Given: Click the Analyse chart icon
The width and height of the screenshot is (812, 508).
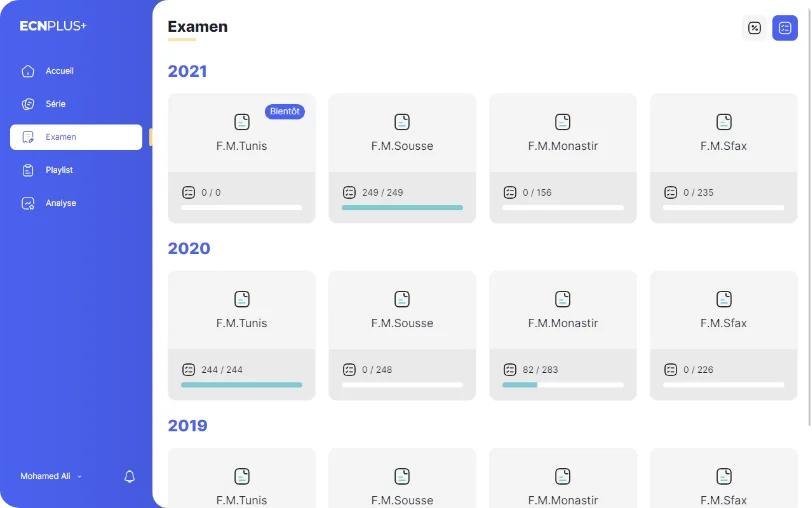Looking at the screenshot, I should (x=28, y=203).
